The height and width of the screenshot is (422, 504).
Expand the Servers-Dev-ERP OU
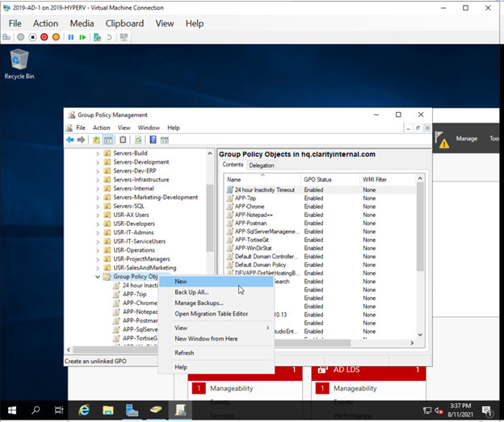pyautogui.click(x=98, y=171)
